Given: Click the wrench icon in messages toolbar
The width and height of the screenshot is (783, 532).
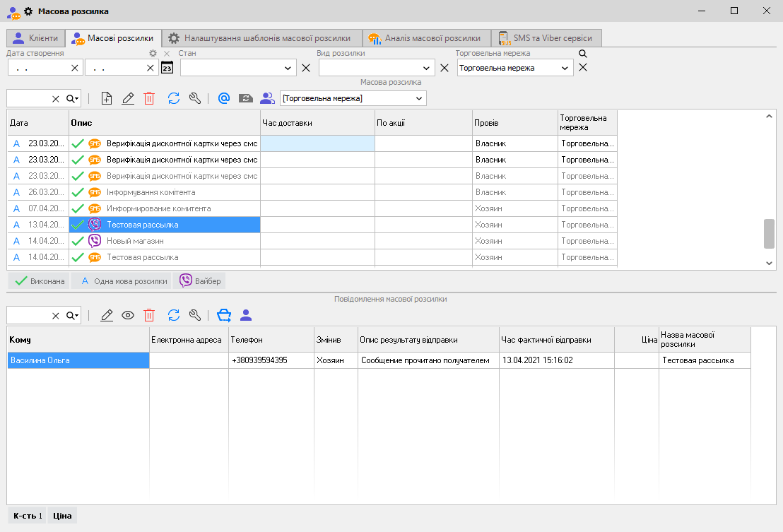Looking at the screenshot, I should click(x=196, y=315).
